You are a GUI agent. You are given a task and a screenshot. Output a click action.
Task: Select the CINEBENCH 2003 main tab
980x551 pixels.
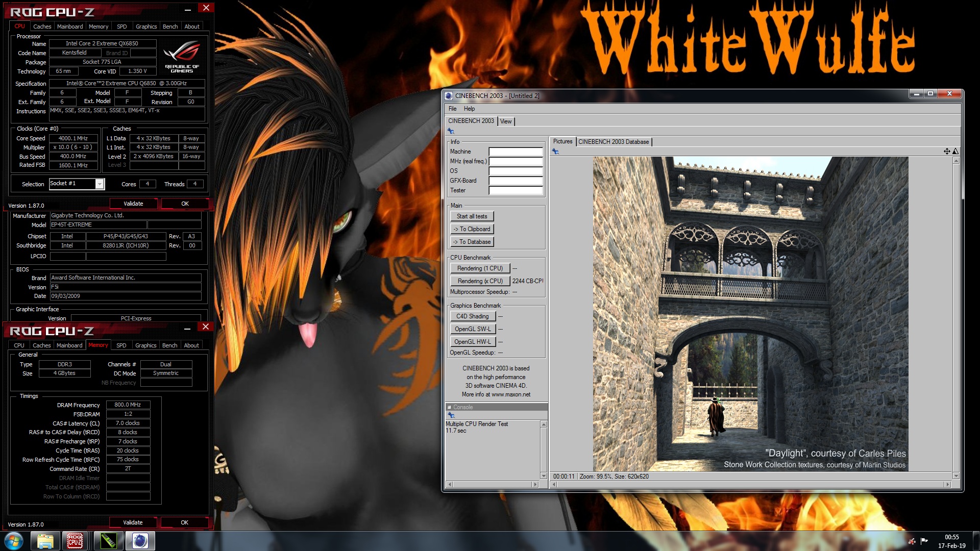pos(471,121)
